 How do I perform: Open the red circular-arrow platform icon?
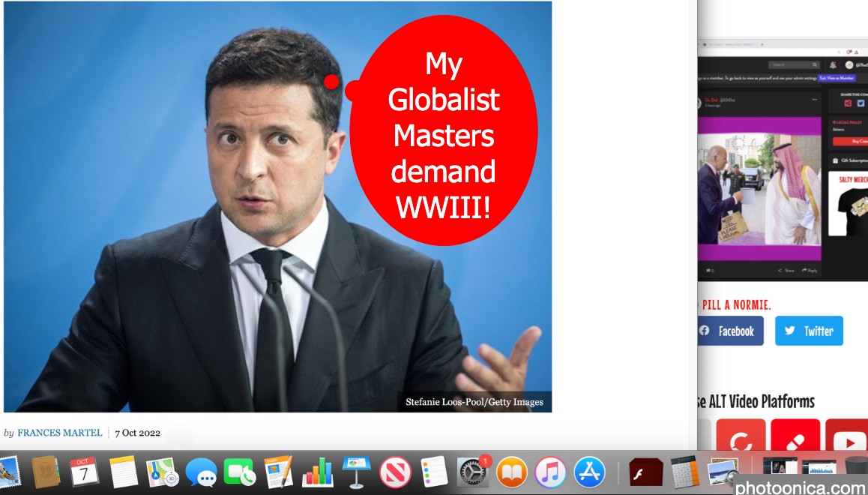coord(741,435)
